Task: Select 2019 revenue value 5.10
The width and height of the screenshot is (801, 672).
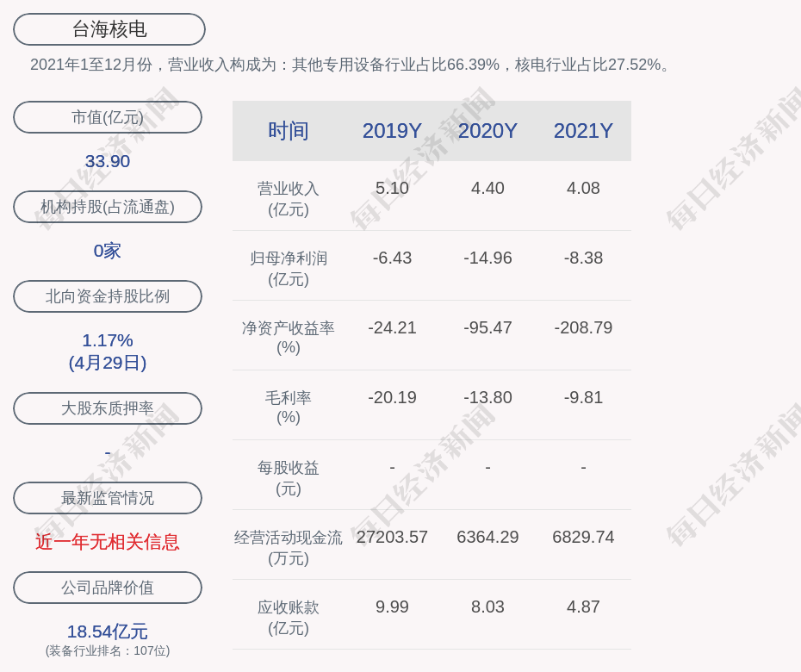Action: pos(392,188)
